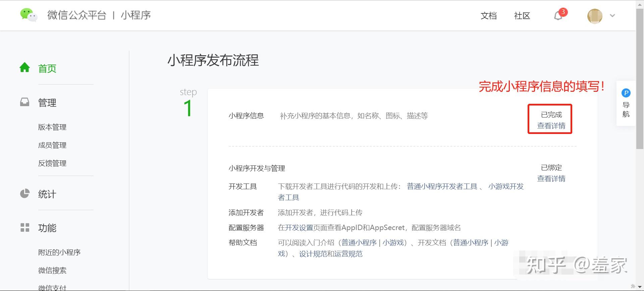Open 设计规范和运营规范 link
The width and height of the screenshot is (644, 291).
coord(331,254)
